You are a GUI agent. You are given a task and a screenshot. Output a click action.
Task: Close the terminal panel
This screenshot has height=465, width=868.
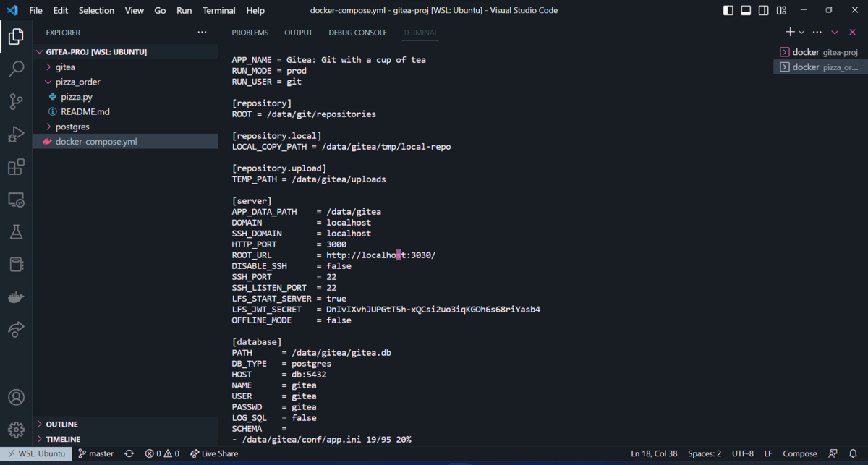853,32
